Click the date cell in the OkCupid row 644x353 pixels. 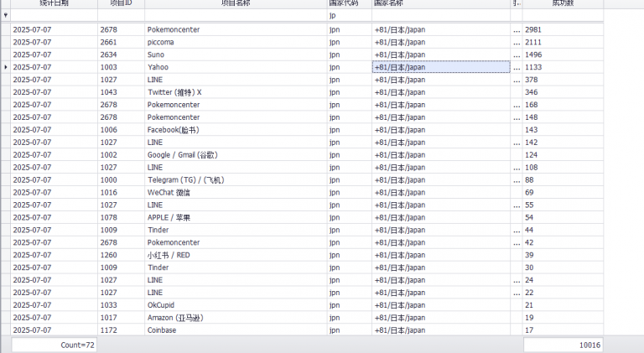point(54,305)
